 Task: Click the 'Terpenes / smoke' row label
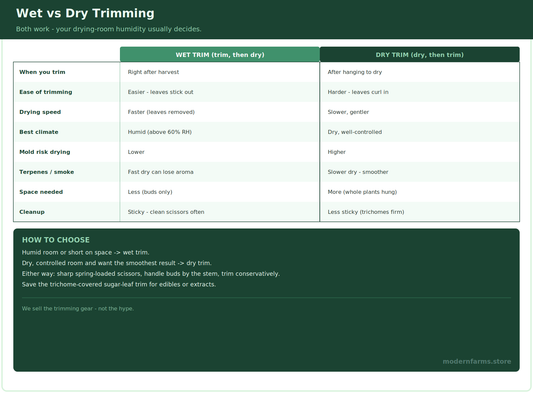(47, 172)
